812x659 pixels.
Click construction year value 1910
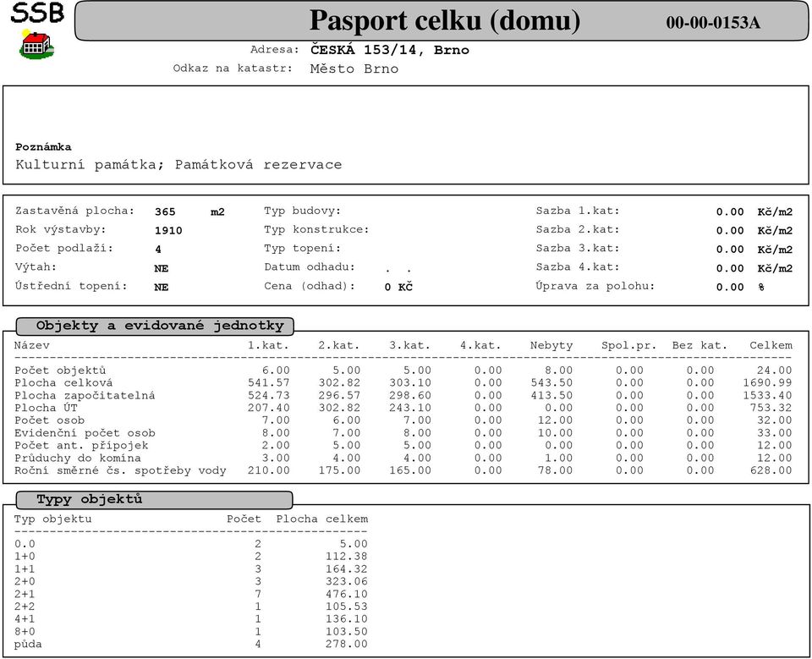[x=168, y=231]
